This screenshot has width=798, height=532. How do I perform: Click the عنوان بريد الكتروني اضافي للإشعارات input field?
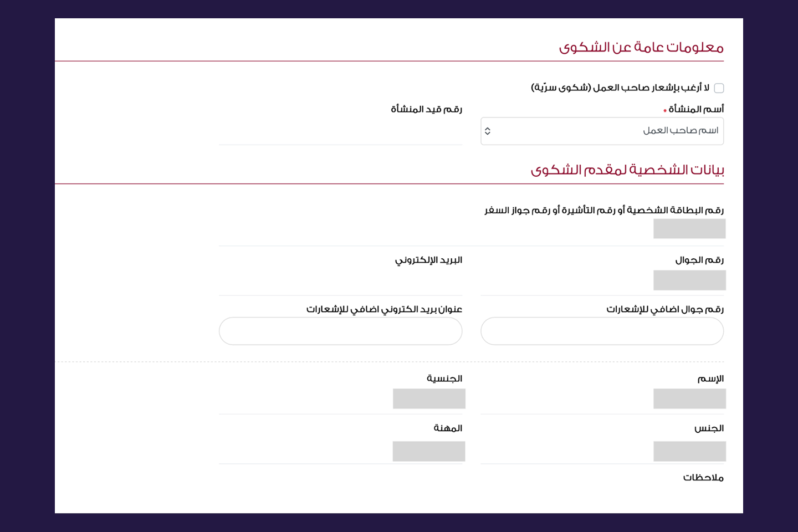tap(340, 331)
